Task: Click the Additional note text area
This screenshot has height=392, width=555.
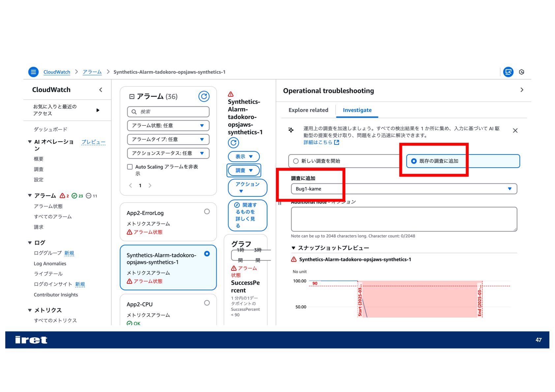Action: click(404, 219)
